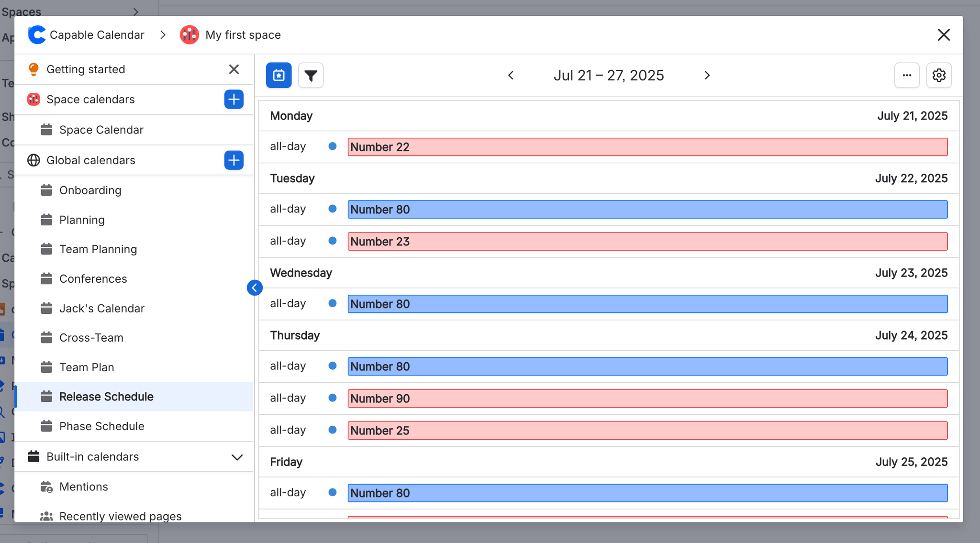The height and width of the screenshot is (543, 980).
Task: Click the Today calendar icon button
Action: coord(278,75)
